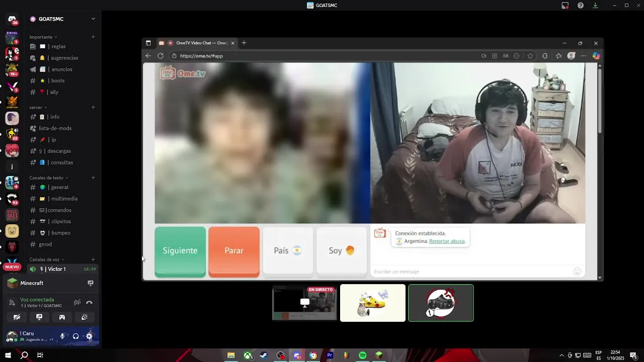The width and height of the screenshot is (644, 362).
Task: Open Steam from the taskbar
Action: [x=264, y=355]
